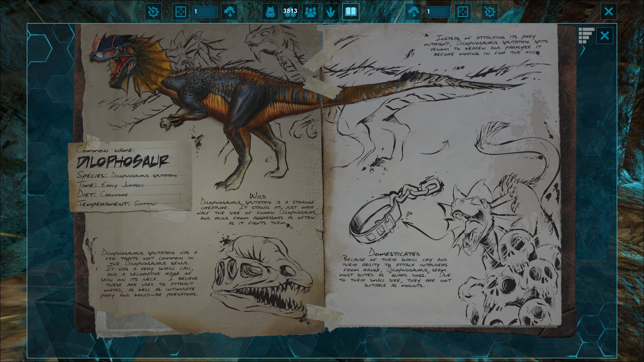Image resolution: width=644 pixels, height=362 pixels.
Task: Open the right wrench-and-gear settings icon
Action: click(489, 12)
